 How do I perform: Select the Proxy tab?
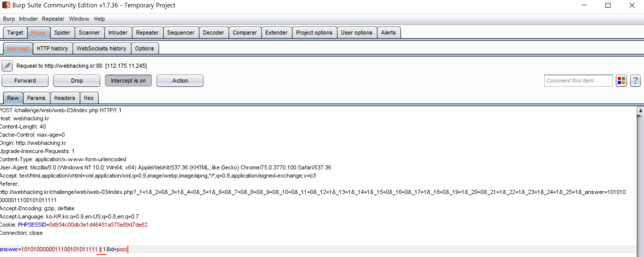[38, 32]
